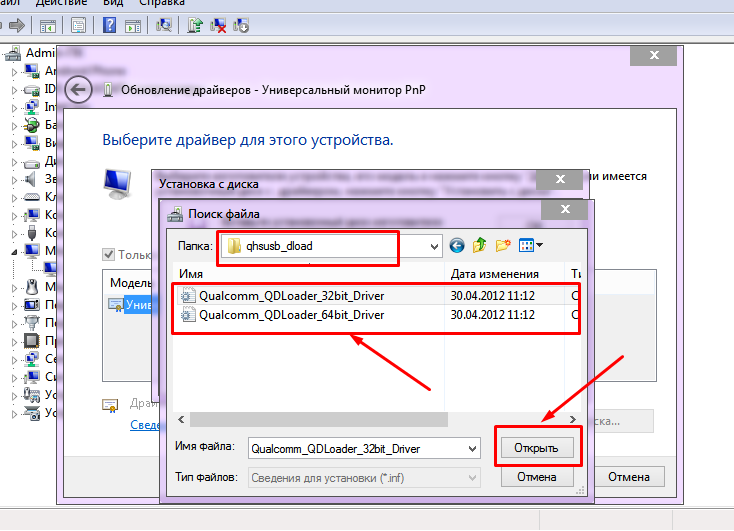This screenshot has width=734, height=531.
Task: Click the Help icon in the toolbar
Action: click(x=110, y=24)
